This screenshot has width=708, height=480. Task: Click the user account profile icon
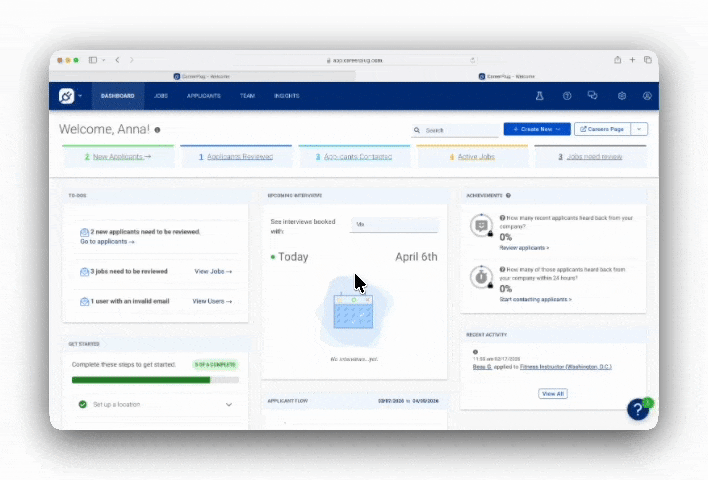coord(647,96)
